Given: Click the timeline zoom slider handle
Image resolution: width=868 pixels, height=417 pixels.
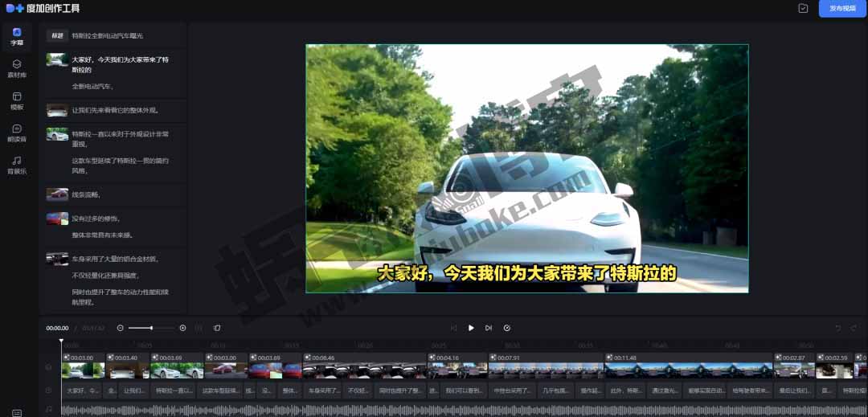Looking at the screenshot, I should [151, 328].
